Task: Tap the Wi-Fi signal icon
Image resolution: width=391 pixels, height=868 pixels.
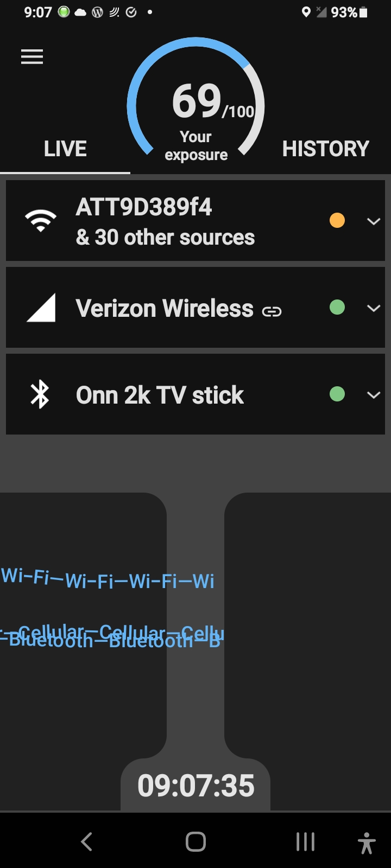Action: pos(41,221)
